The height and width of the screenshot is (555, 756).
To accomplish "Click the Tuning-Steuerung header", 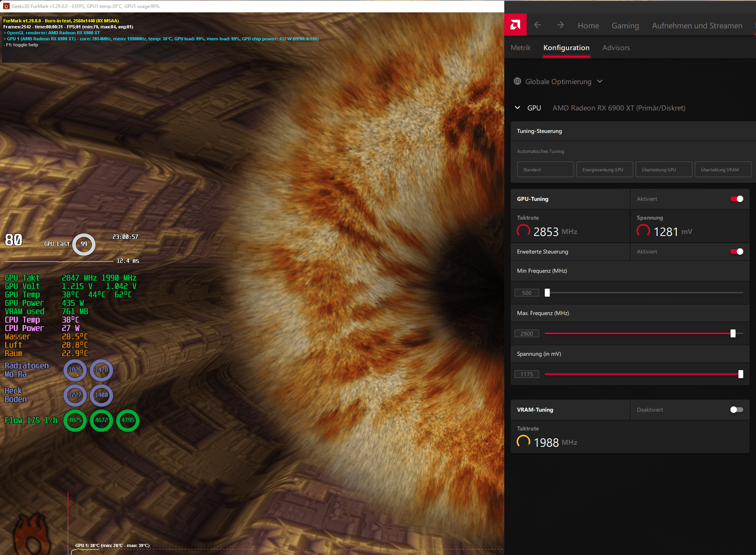I will click(633, 131).
